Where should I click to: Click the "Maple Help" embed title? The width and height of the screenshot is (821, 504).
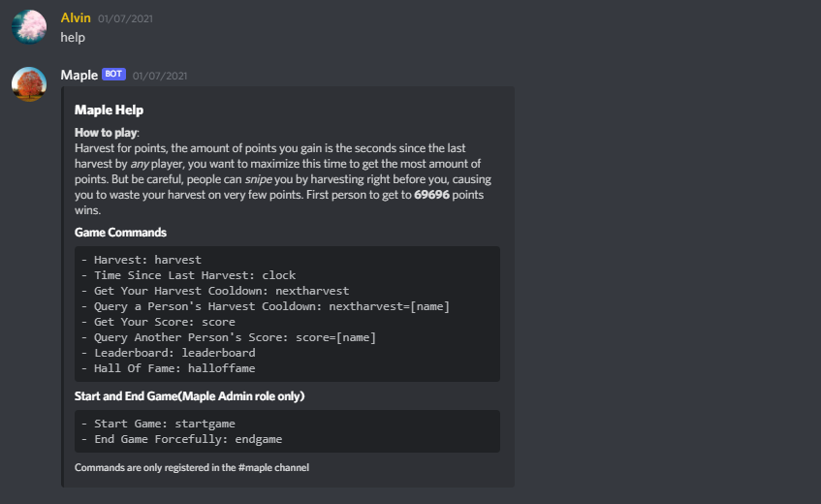(x=109, y=110)
